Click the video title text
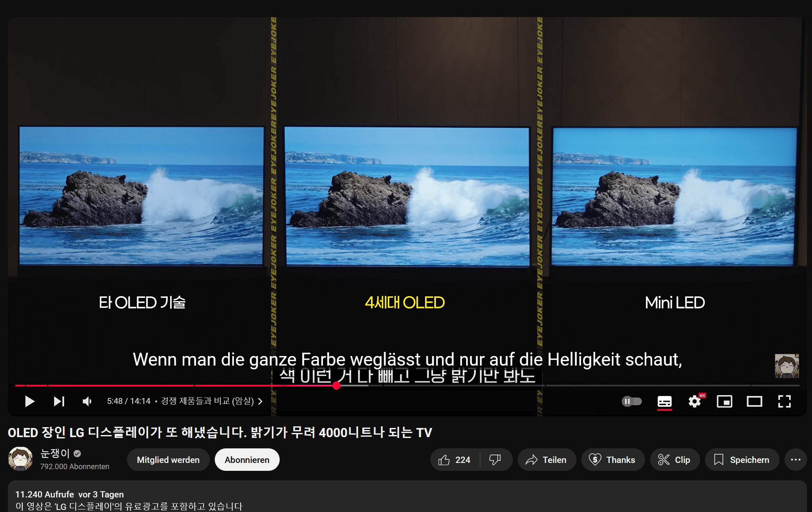This screenshot has height=512, width=812. 220,433
